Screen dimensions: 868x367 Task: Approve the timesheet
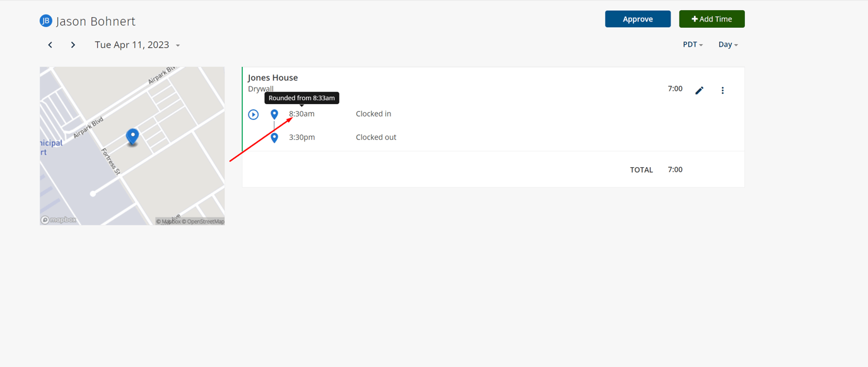[637, 19]
